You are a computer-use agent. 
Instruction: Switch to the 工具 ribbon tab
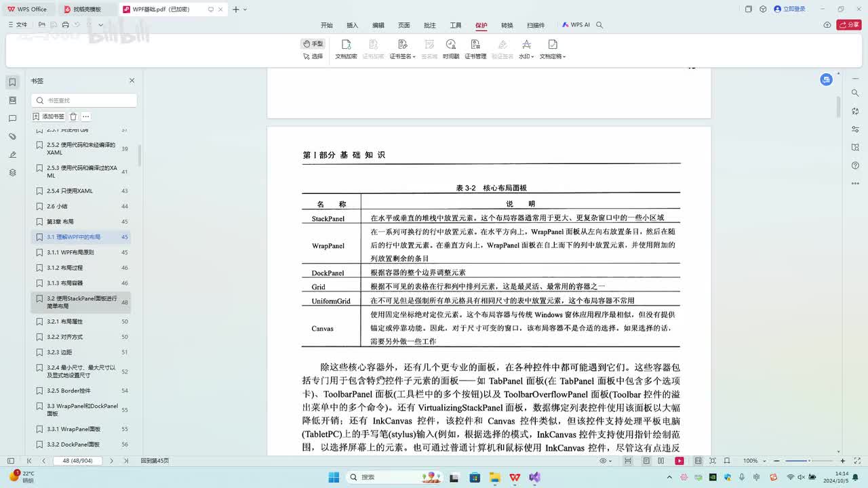456,25
